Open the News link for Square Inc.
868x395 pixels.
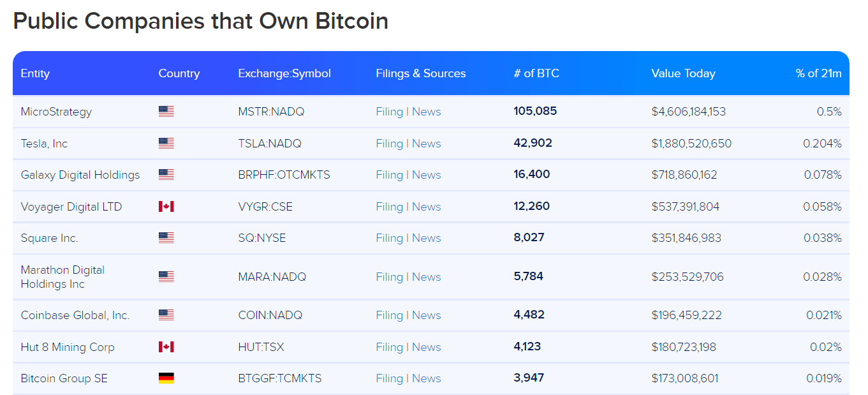pyautogui.click(x=426, y=238)
